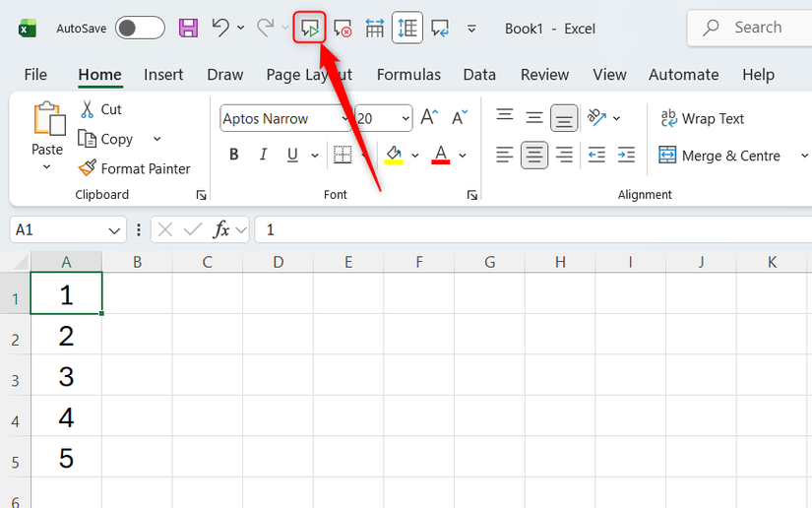Viewport: 812px width, 508px height.
Task: Open the Data tab
Action: tap(479, 75)
